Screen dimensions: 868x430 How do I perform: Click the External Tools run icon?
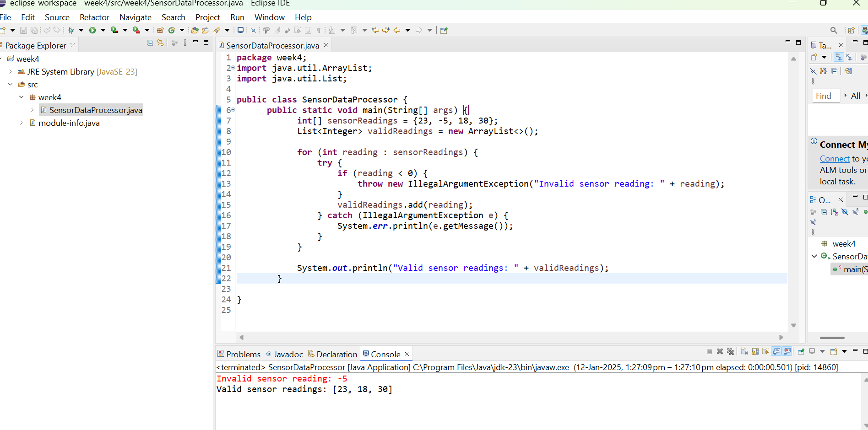[136, 30]
